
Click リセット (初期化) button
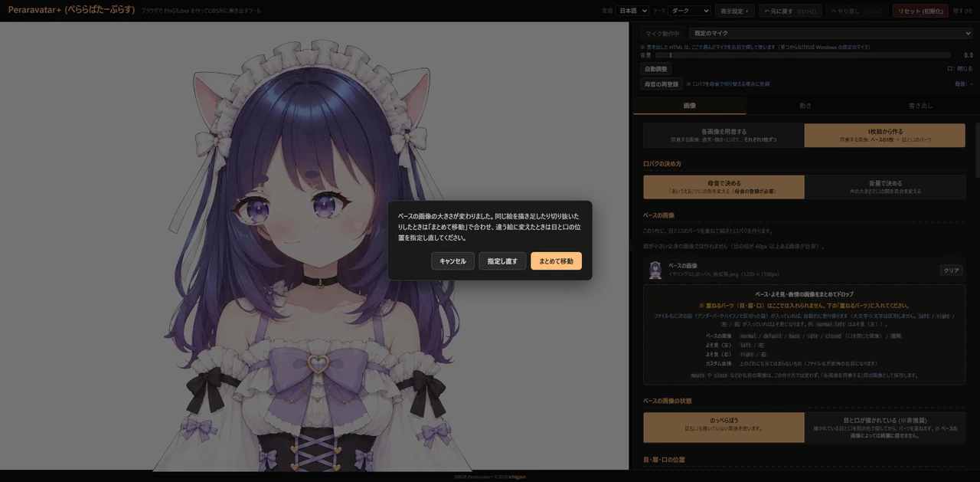(x=920, y=11)
